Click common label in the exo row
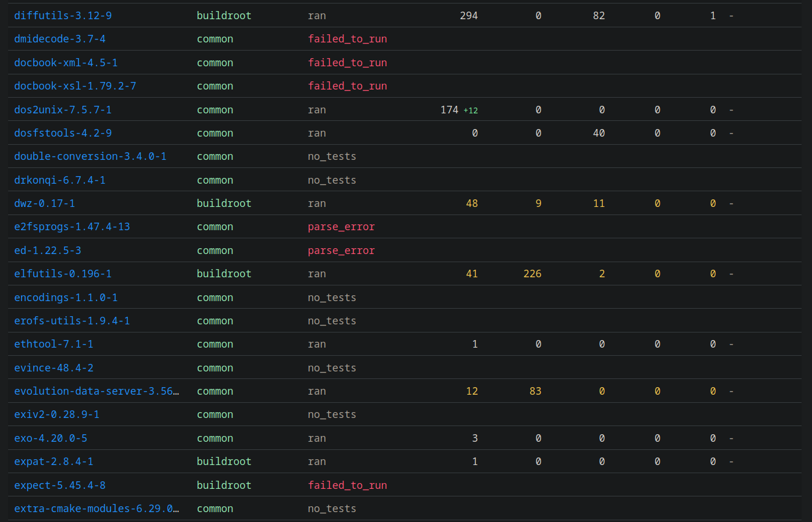This screenshot has width=812, height=522. click(x=215, y=438)
